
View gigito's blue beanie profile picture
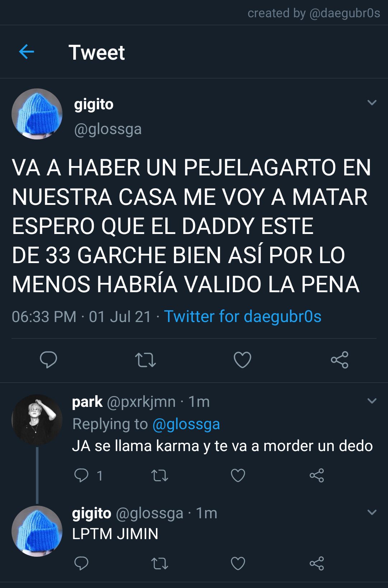[x=37, y=114]
